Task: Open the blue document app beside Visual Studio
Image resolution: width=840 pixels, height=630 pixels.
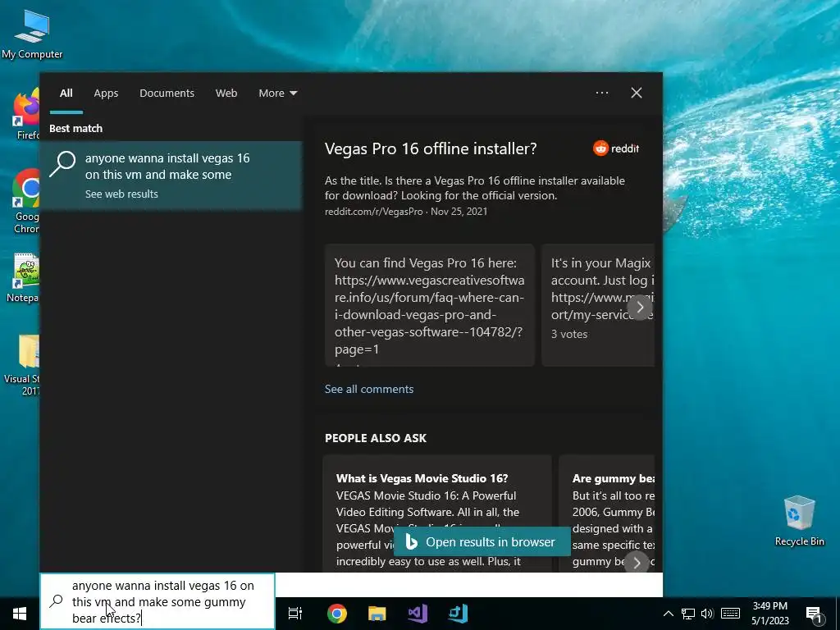Action: [x=458, y=614]
